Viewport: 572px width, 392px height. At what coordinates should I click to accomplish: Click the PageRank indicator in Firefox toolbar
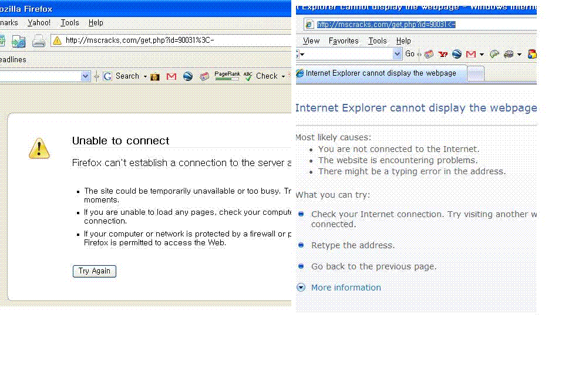[x=227, y=76]
